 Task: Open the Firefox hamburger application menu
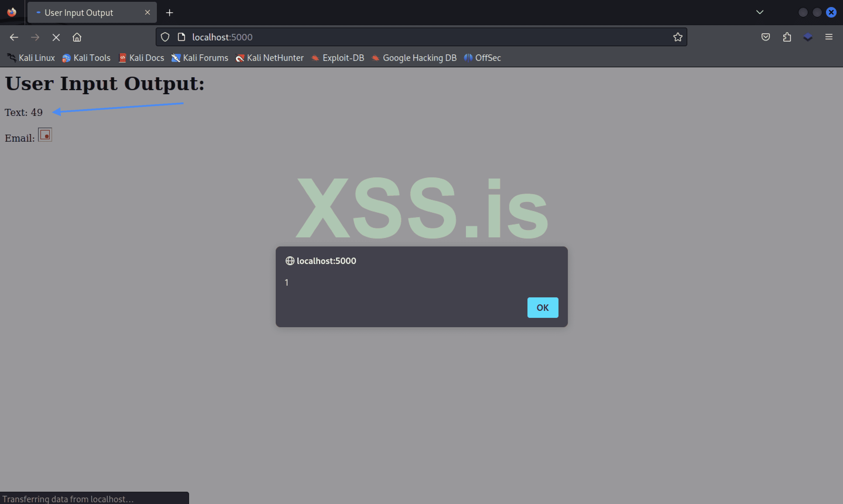coord(829,37)
